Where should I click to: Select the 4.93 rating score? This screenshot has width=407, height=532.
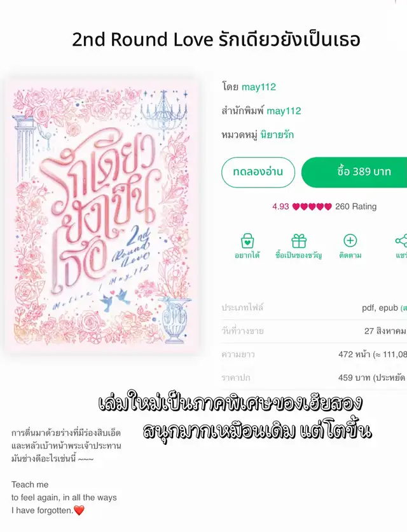(x=280, y=207)
